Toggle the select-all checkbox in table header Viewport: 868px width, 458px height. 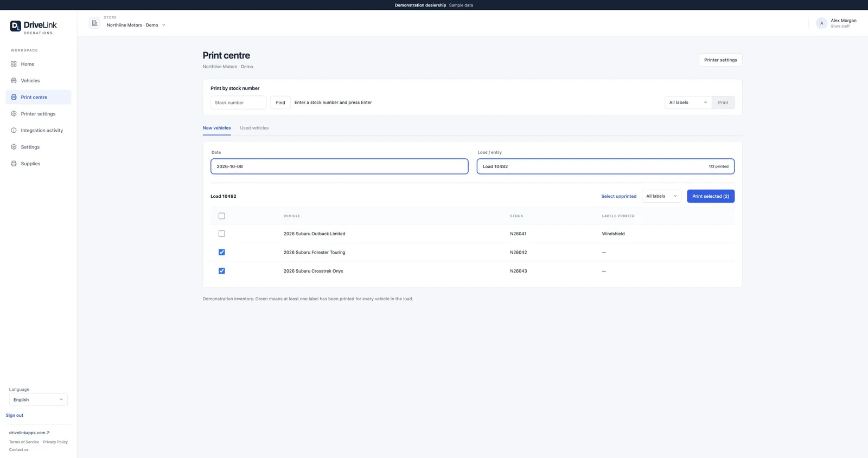pyautogui.click(x=221, y=216)
